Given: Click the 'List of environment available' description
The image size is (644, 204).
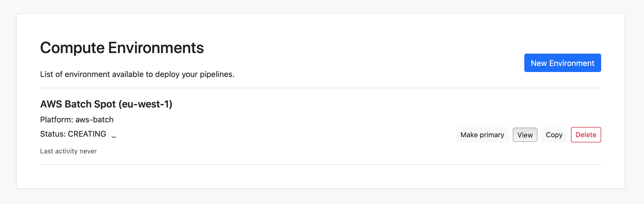Looking at the screenshot, I should [x=137, y=74].
